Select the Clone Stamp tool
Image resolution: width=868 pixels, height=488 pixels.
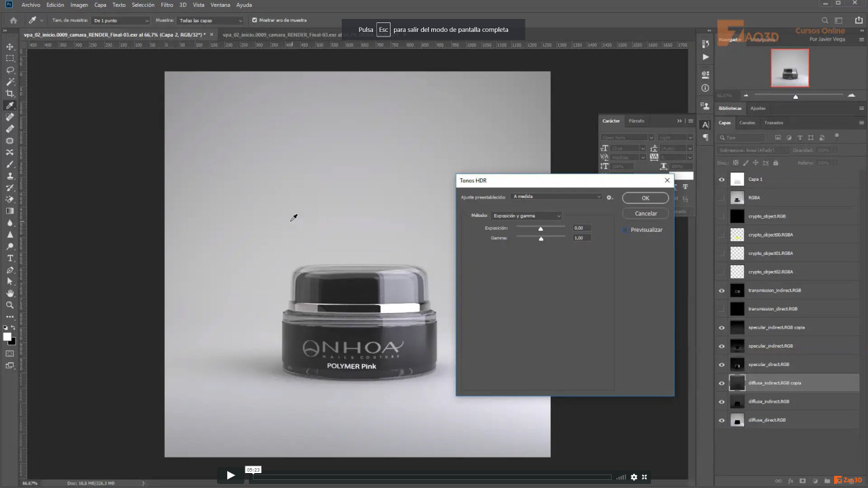(x=10, y=176)
